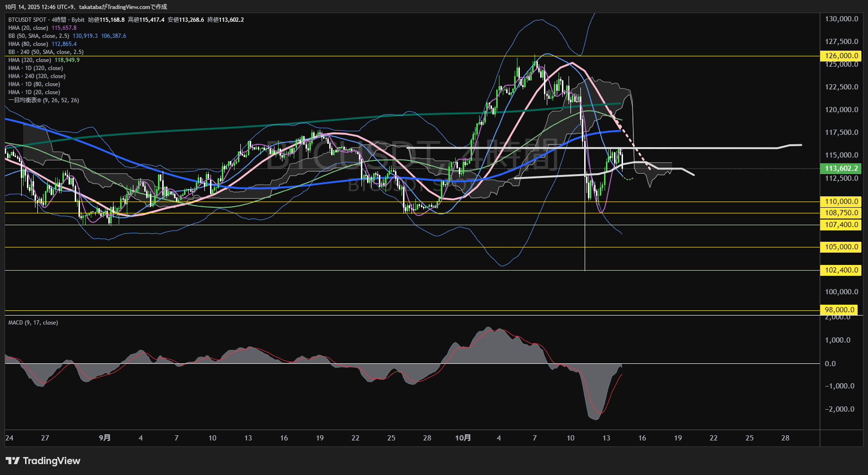Click the green current price label 113,602.2
This screenshot has height=475, width=868.
point(841,168)
